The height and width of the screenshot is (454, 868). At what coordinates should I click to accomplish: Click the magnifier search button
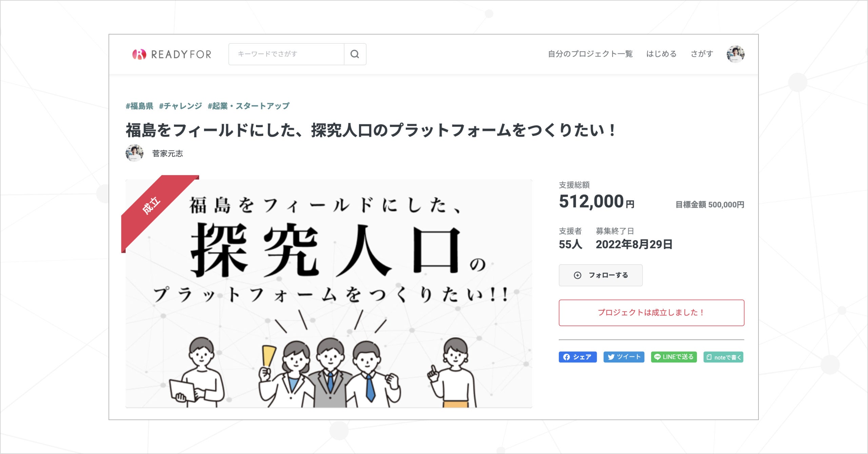coord(355,54)
